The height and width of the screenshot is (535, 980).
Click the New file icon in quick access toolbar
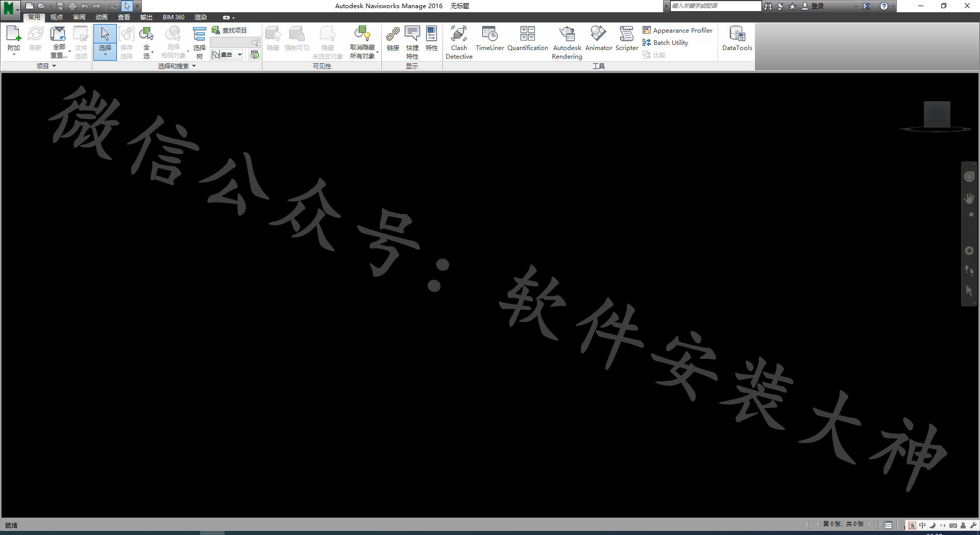point(30,6)
